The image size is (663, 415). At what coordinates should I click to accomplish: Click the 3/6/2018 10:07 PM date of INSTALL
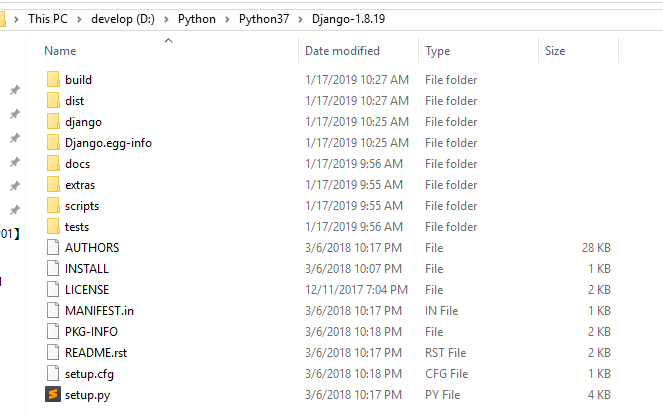click(x=353, y=269)
